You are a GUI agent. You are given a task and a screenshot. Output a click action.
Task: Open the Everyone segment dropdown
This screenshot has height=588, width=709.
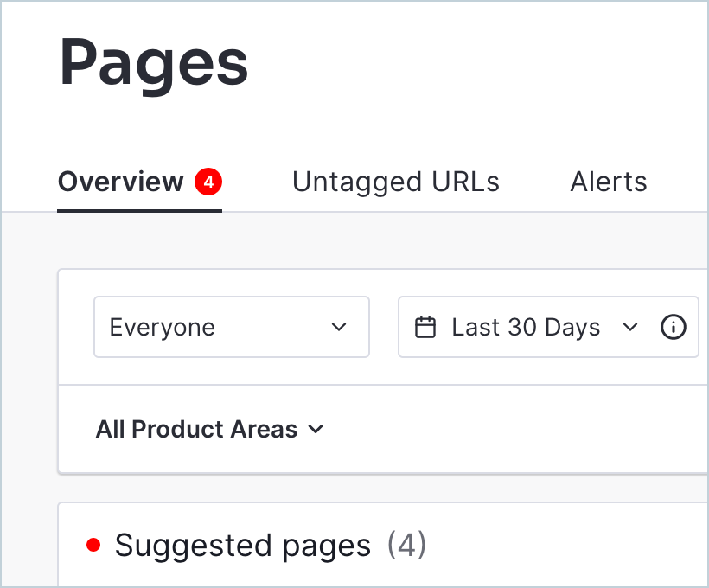(231, 328)
